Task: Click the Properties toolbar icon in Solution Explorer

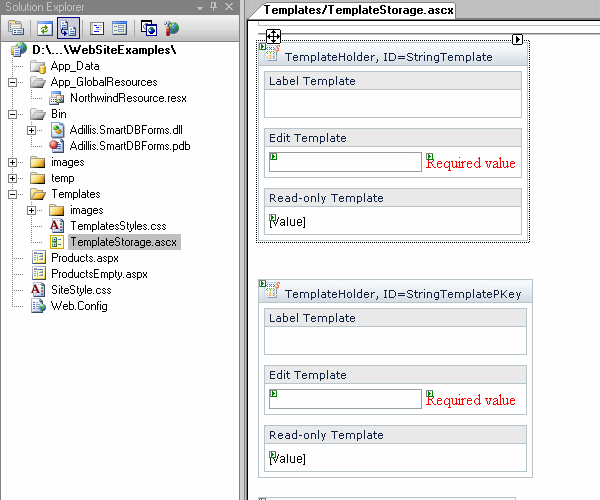Action: (x=16, y=28)
